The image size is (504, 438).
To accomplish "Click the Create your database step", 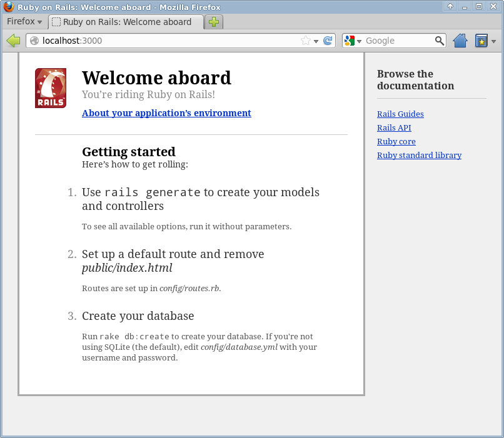I will 138,316.
